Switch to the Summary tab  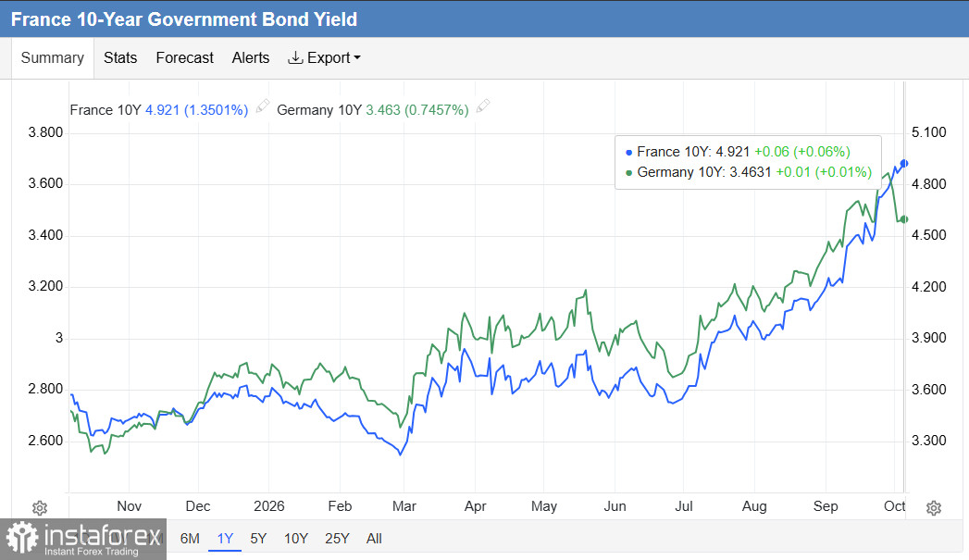(53, 57)
